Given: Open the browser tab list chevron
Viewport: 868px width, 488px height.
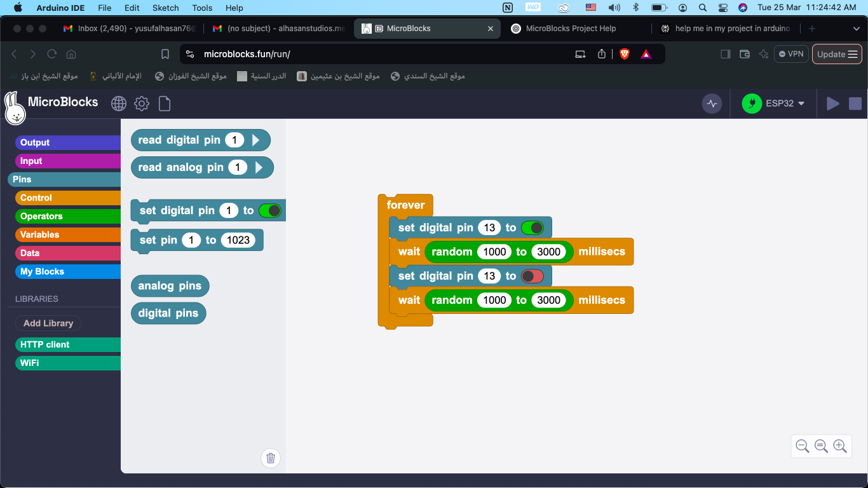Looking at the screenshot, I should 856,29.
